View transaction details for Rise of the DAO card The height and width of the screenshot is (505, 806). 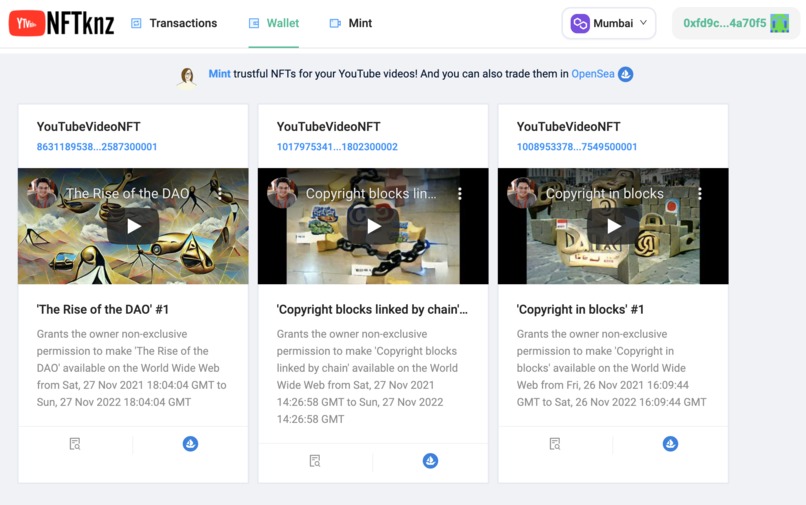(75, 444)
